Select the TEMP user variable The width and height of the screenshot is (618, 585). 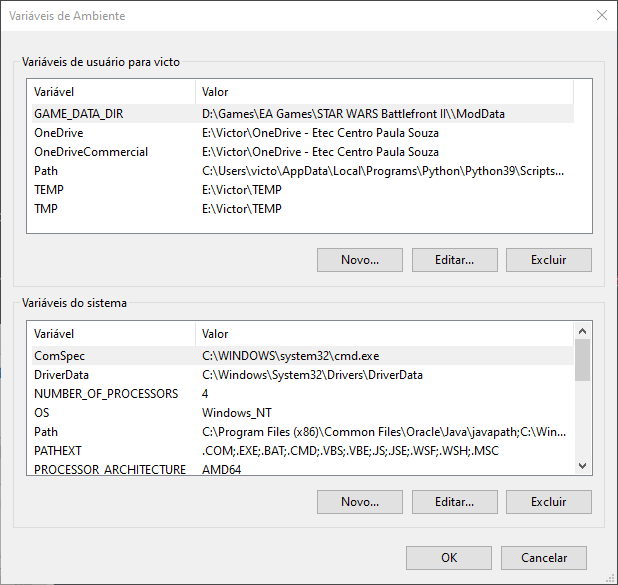[49, 190]
